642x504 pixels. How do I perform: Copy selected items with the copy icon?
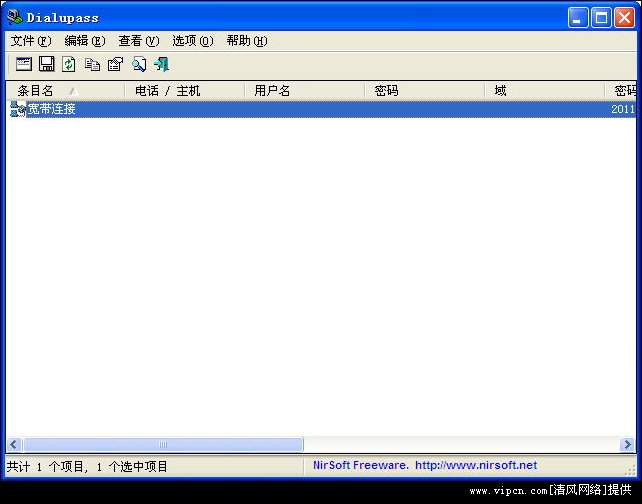(92, 64)
